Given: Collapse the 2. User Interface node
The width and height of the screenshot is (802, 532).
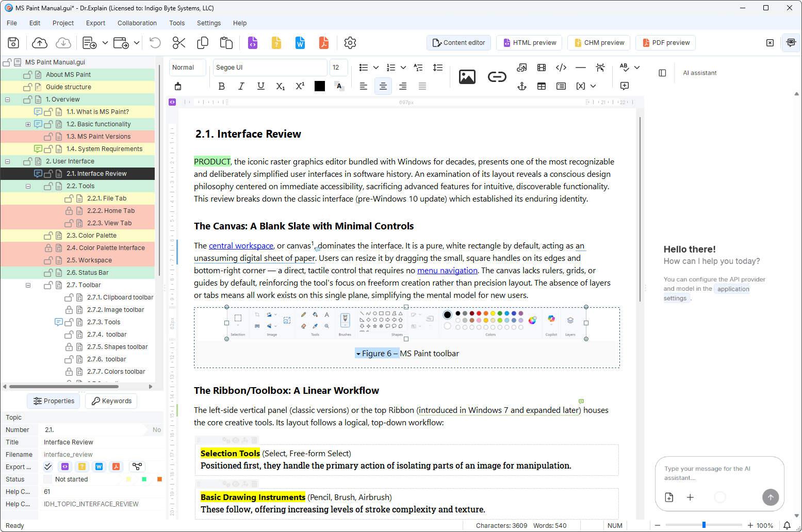Looking at the screenshot, I should pyautogui.click(x=7, y=161).
